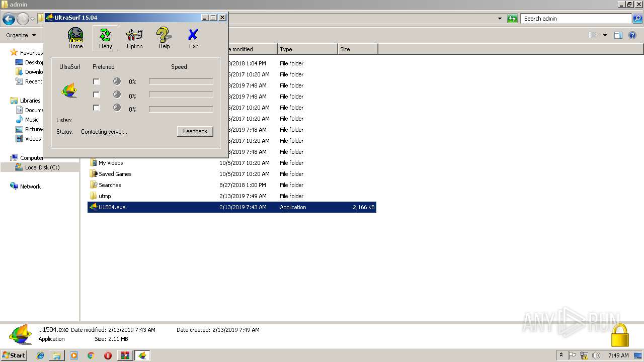Open the address bar history dropdown
Viewport: 644px width, 362px height.
500,19
